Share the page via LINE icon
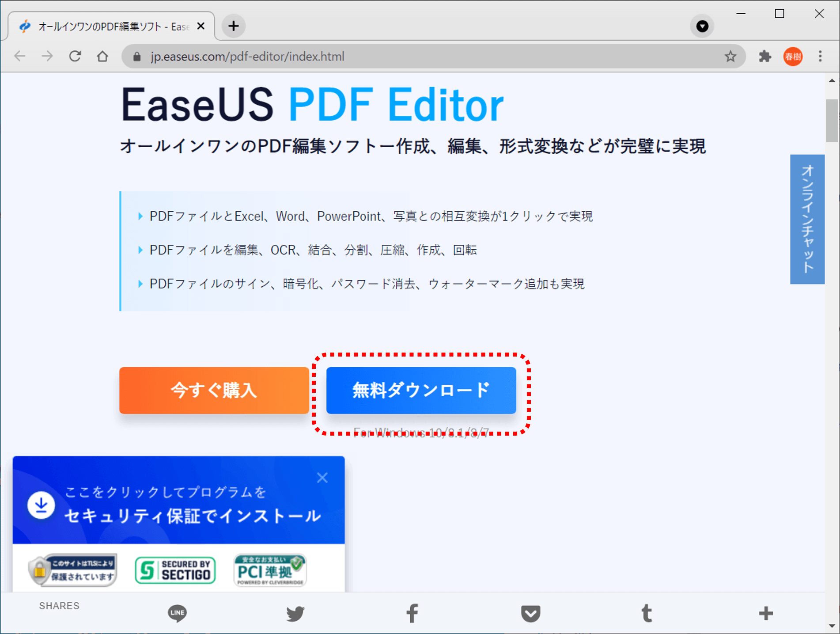This screenshot has height=634, width=840. [x=178, y=613]
